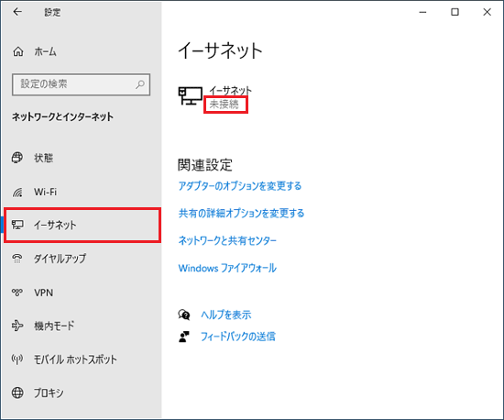Click the モバイル ホットスポット antenna icon
The width and height of the screenshot is (504, 420).
[x=17, y=359]
